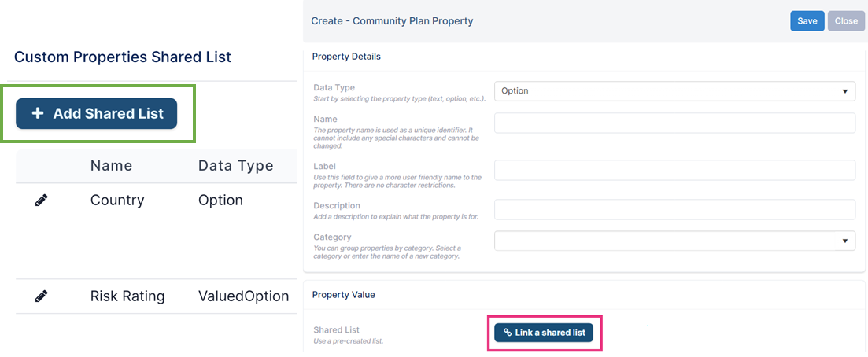
Task: Save the Community Plan Property
Action: [807, 21]
